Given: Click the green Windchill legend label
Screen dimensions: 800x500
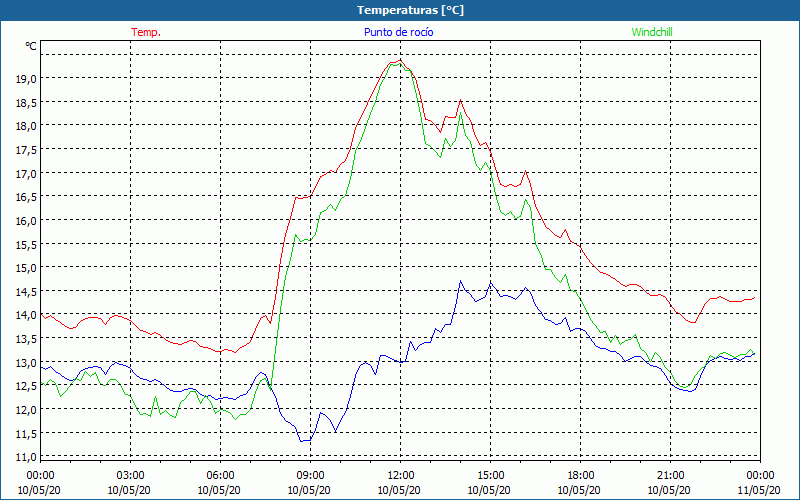Looking at the screenshot, I should click(652, 32).
